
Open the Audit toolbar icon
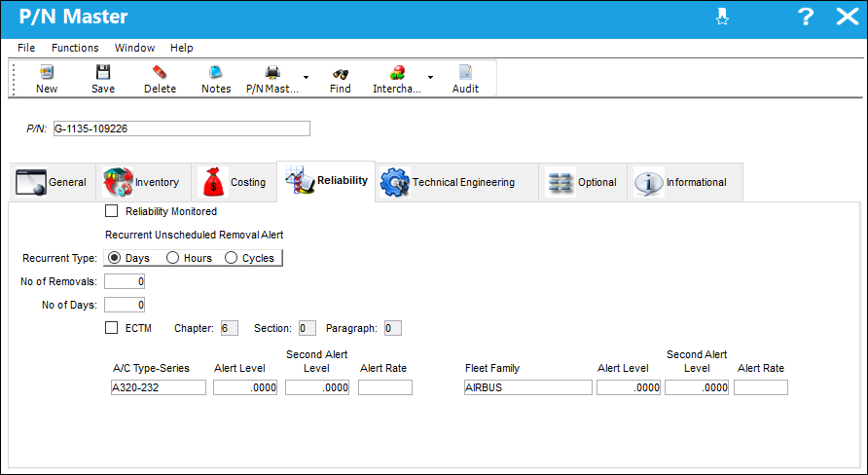pyautogui.click(x=465, y=73)
